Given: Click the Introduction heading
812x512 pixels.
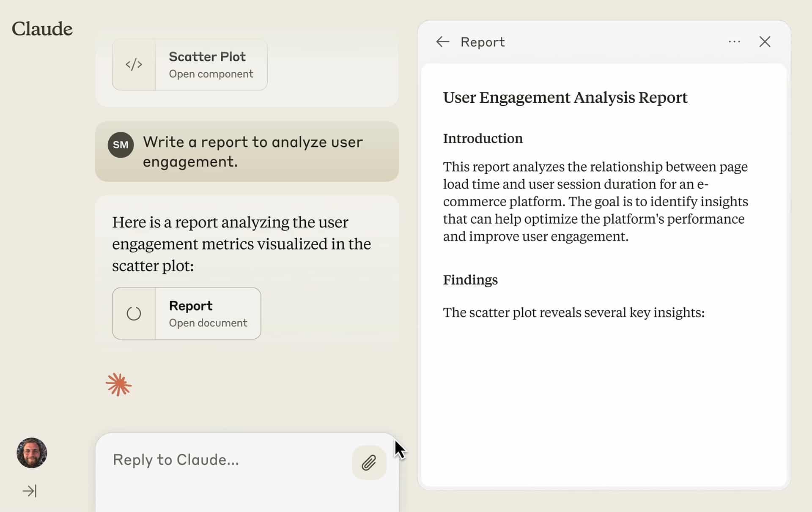Looking at the screenshot, I should [x=483, y=138].
